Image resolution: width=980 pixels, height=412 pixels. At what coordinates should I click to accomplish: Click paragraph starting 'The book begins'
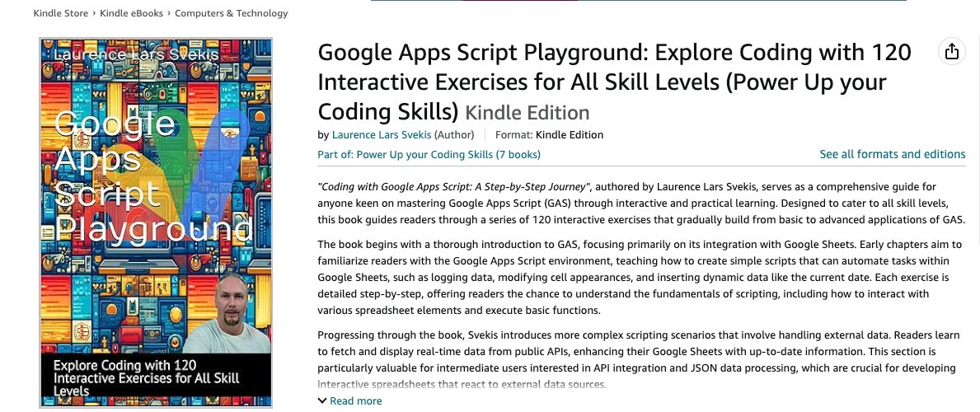coord(640,276)
